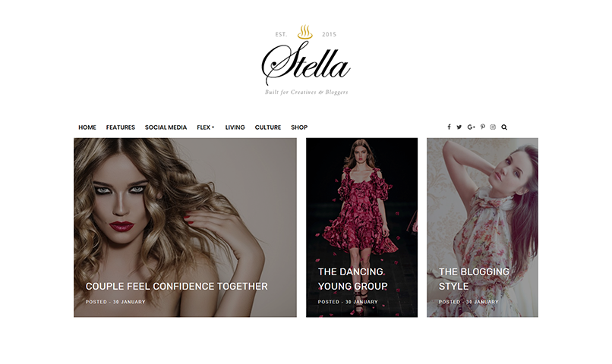Expand the Flex dropdown arrow

(213, 127)
